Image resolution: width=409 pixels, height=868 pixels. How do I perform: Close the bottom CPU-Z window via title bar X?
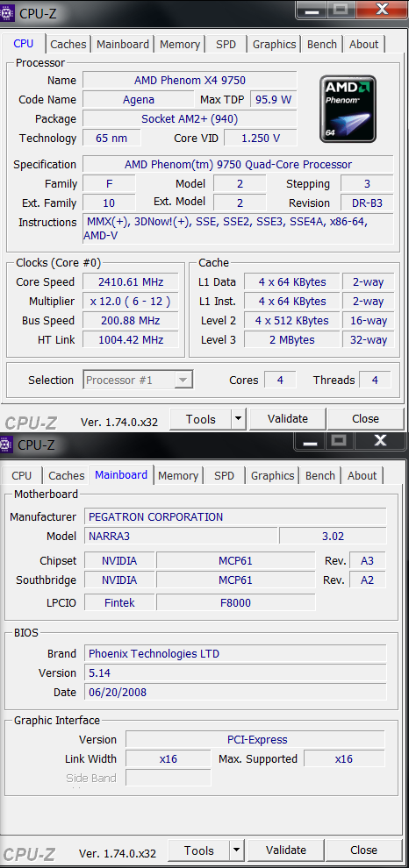click(x=380, y=441)
